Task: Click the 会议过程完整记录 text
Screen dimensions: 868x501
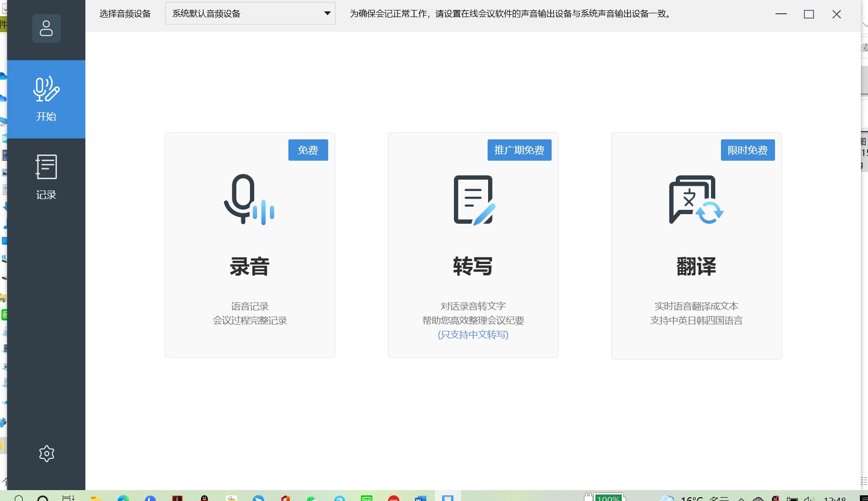Action: pyautogui.click(x=250, y=320)
